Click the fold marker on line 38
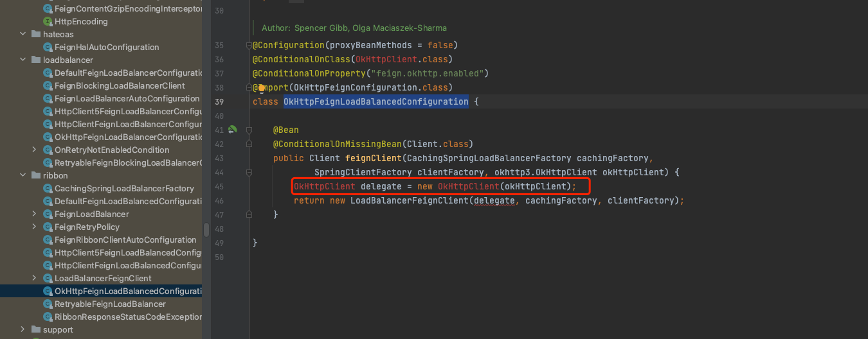 (248, 87)
